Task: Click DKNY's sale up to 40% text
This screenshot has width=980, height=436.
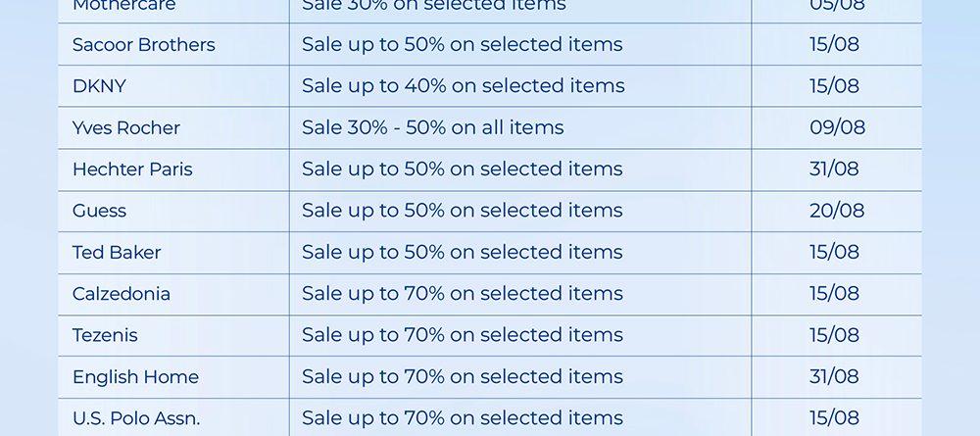Action: point(463,86)
